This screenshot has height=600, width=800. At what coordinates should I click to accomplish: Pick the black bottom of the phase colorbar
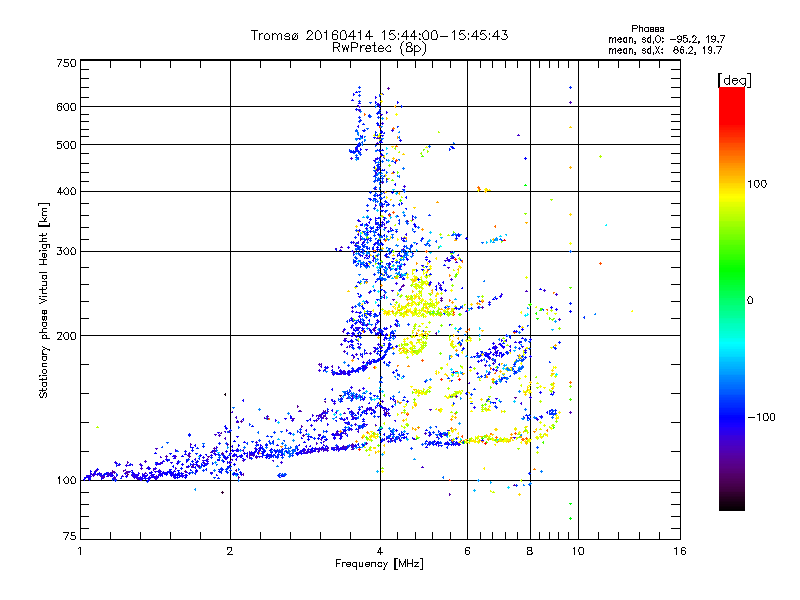pyautogui.click(x=732, y=503)
